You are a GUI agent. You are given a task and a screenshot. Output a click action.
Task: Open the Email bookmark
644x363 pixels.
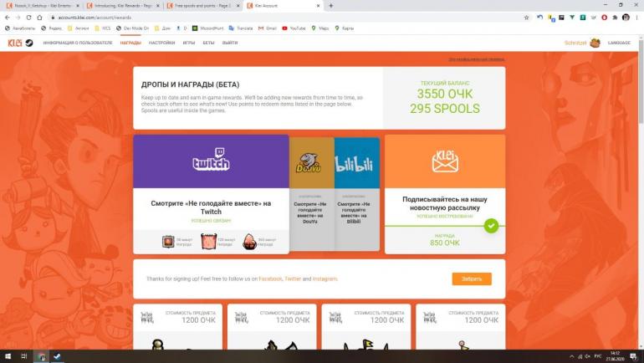(267, 28)
